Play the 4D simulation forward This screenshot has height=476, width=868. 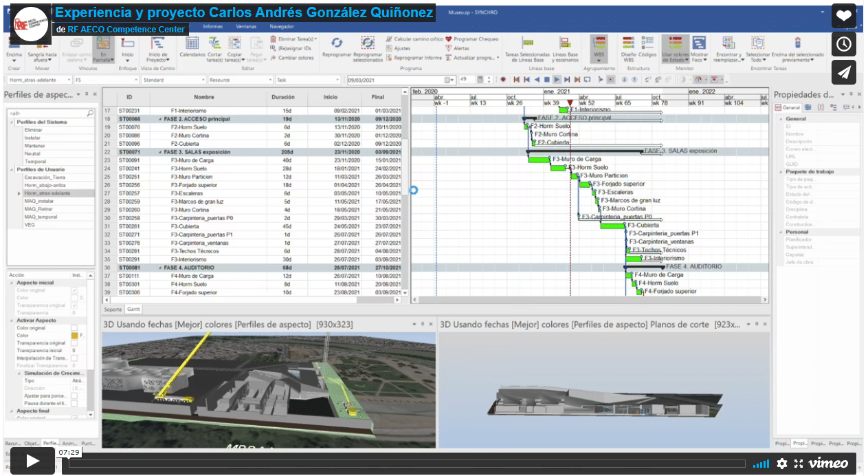pos(557,80)
